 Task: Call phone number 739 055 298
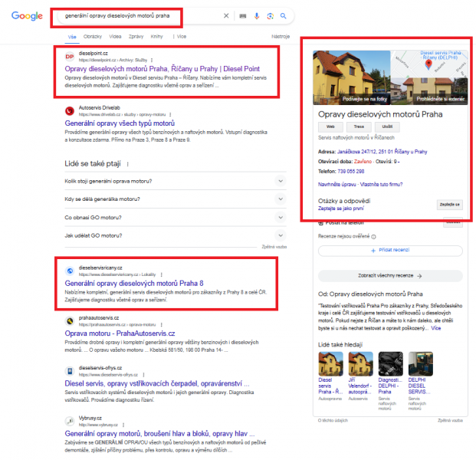[351, 172]
